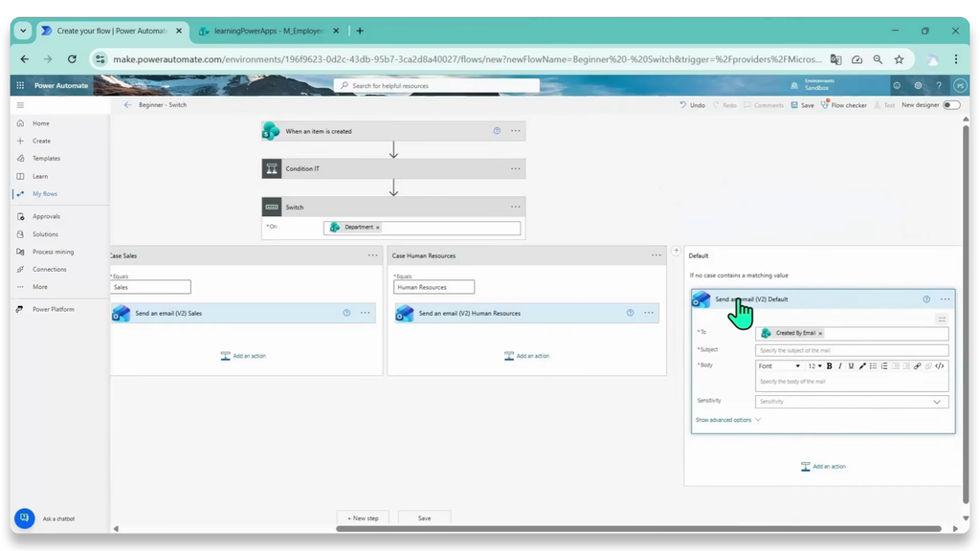Open the Help question mark in header
Screen dimensions: 980x551
coord(939,85)
